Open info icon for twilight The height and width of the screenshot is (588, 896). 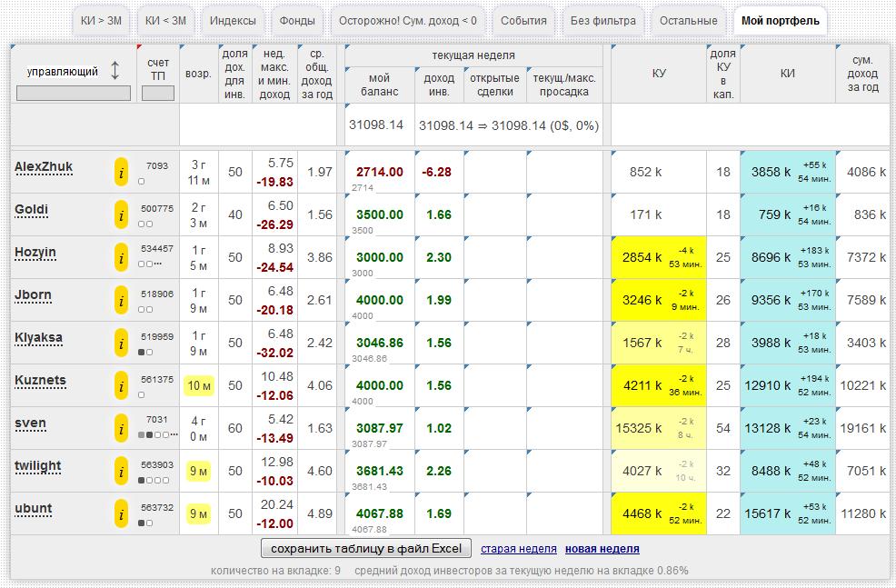[121, 472]
